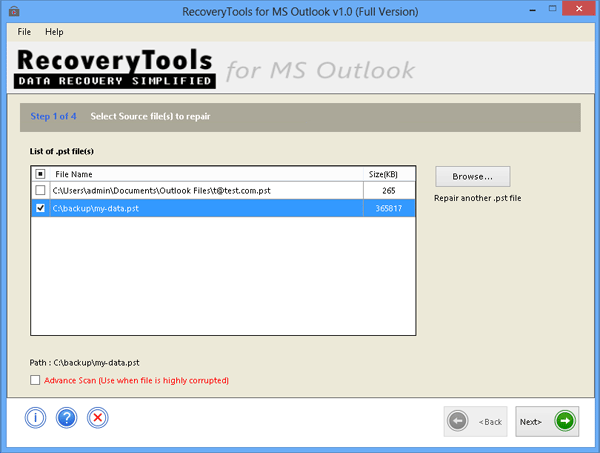Screen dimensions: 600x453
Task: Enable the Advance Scan checkbox
Action: pos(35,380)
